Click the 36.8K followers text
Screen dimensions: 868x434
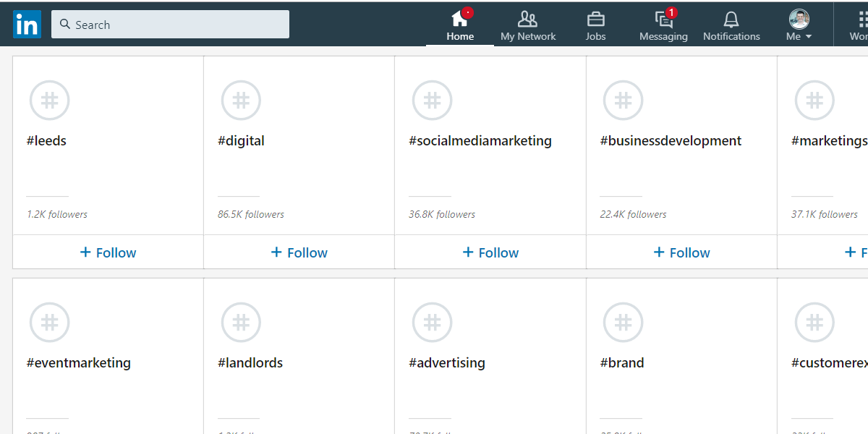click(x=442, y=215)
